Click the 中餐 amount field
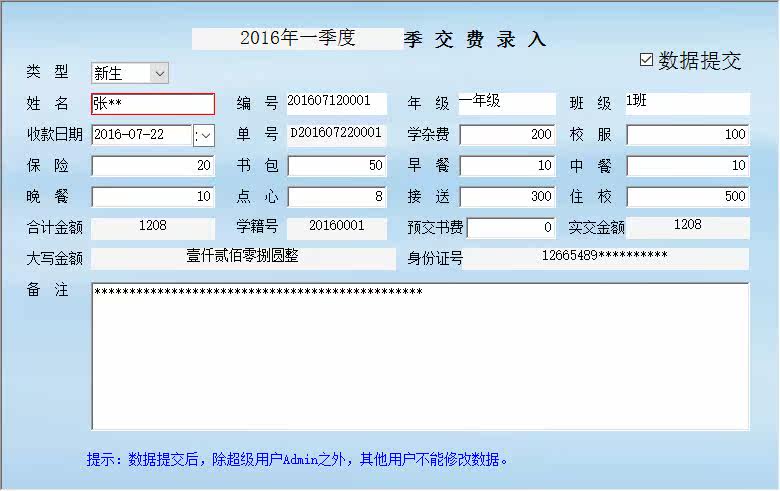 (687, 166)
